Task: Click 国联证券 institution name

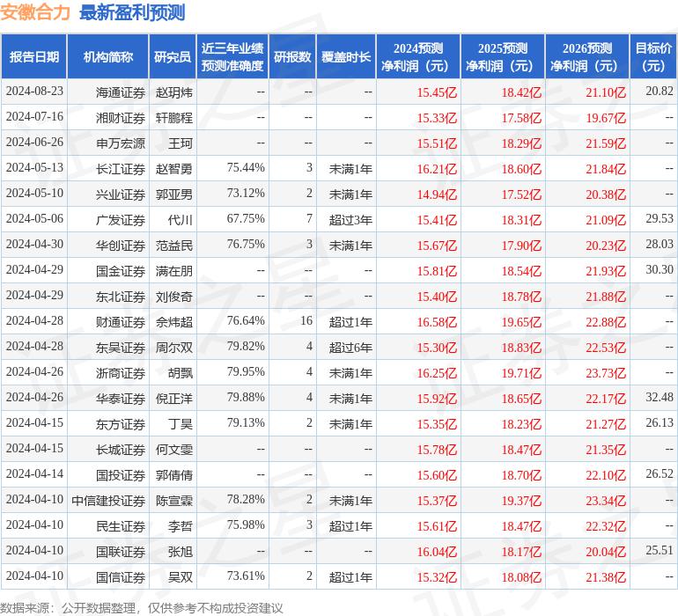Action: (x=121, y=552)
